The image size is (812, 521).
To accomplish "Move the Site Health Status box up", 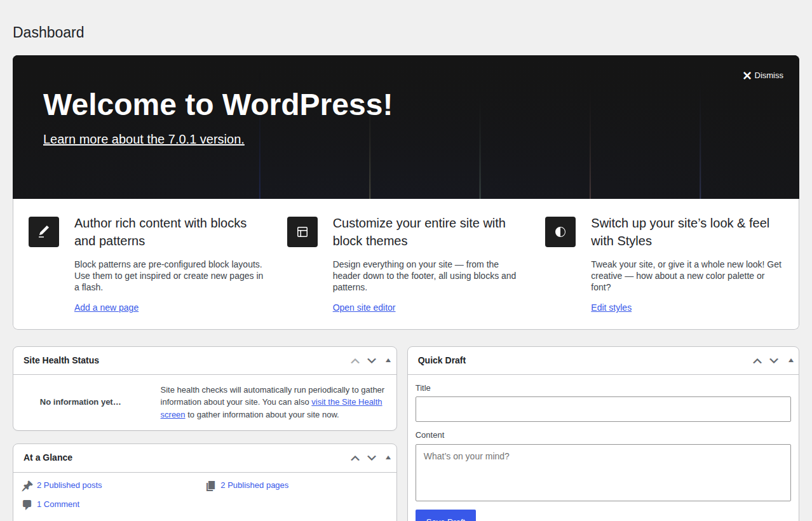I will 355,361.
